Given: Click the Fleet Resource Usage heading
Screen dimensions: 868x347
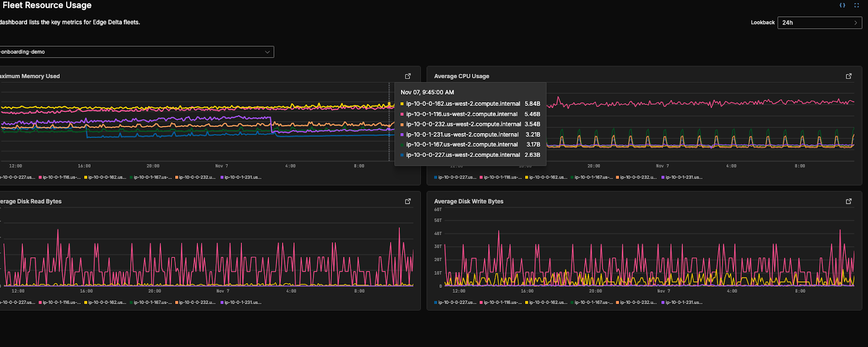Looking at the screenshot, I should (x=47, y=5).
